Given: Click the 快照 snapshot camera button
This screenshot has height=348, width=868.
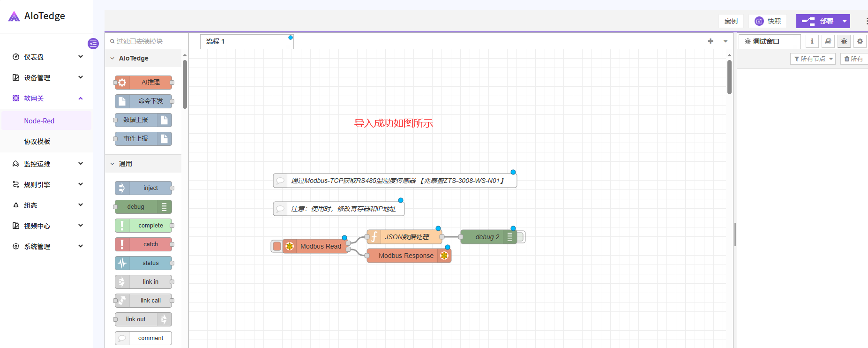Looking at the screenshot, I should pyautogui.click(x=768, y=21).
